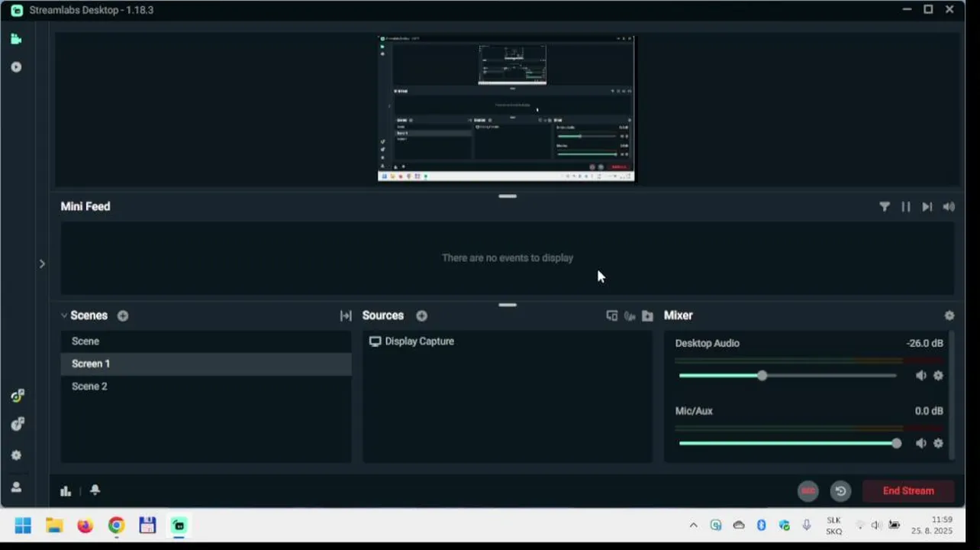Open scene transitions editor icon
980x550 pixels.
click(x=346, y=315)
